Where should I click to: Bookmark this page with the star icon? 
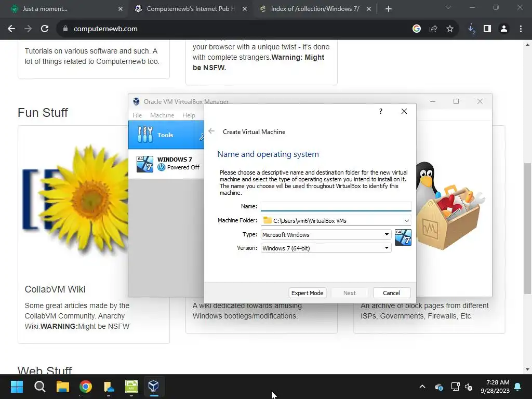coord(450,29)
